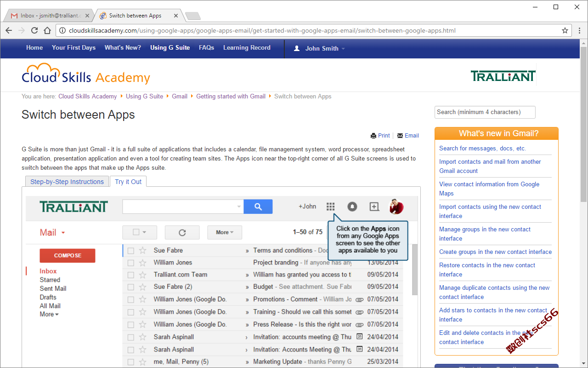Screen dimensions: 588x368
Task: Click the browser back arrow
Action: (9, 31)
